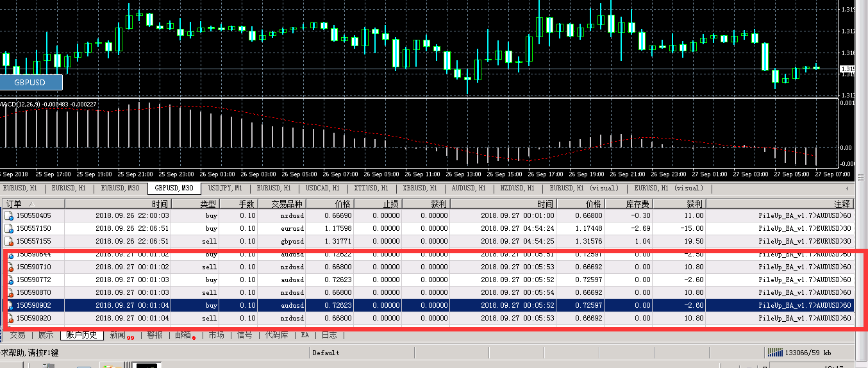Click the sell icon of order 150590710
The image size is (868, 368).
coord(9,267)
